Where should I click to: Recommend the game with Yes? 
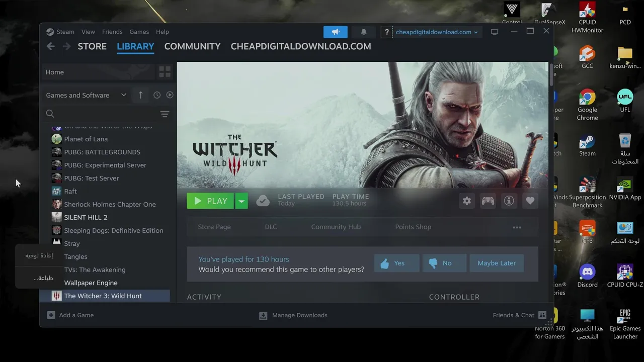(396, 263)
